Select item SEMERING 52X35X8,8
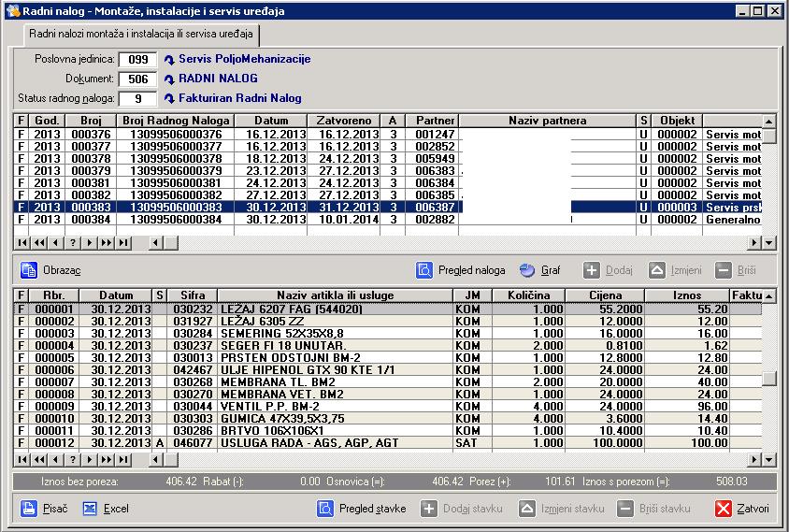Viewport: 789px width, 532px height. 388,333
